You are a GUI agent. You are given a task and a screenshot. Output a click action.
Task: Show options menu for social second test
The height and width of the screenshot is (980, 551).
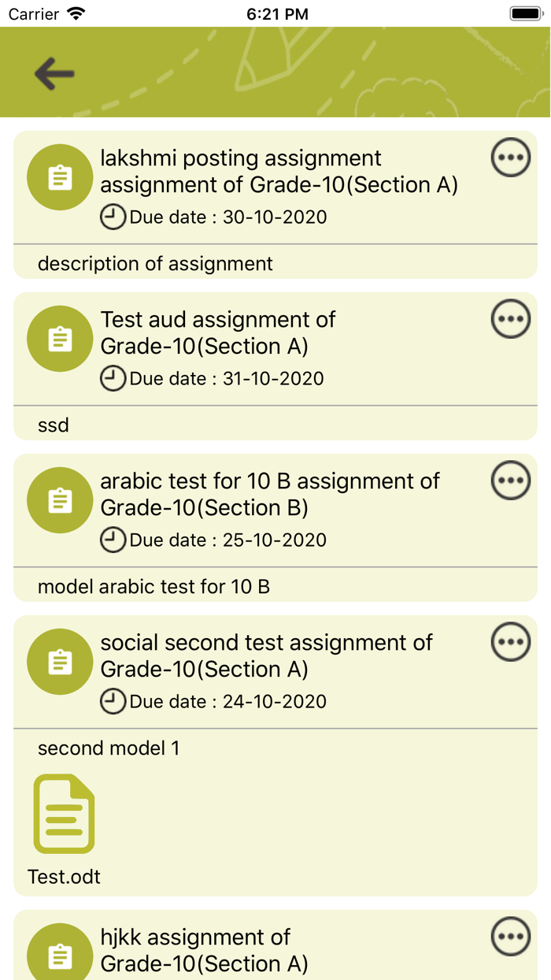[x=511, y=642]
